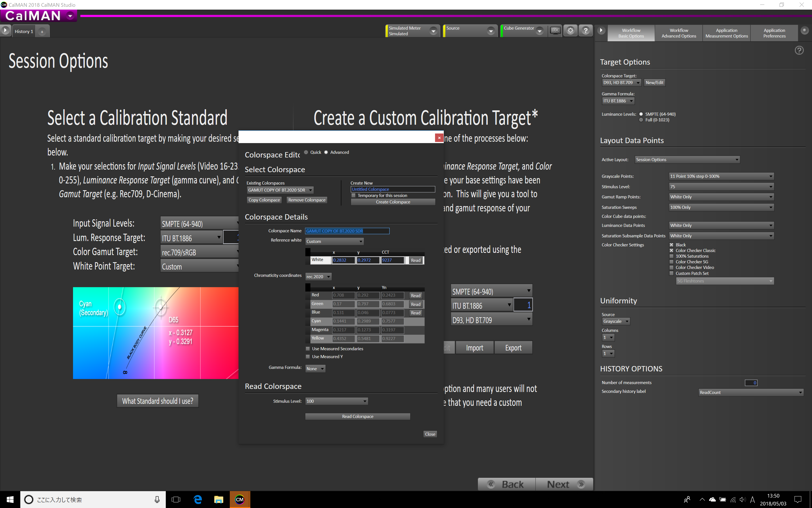Select the Advanced editor mode radio button
Screen dimensions: 812x508
tap(326, 152)
